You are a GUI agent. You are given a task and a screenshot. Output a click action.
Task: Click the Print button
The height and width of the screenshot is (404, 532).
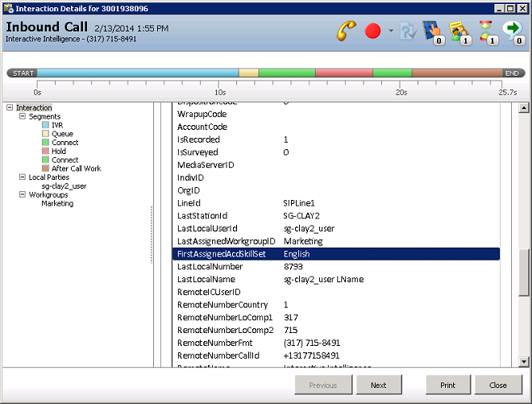click(x=447, y=385)
